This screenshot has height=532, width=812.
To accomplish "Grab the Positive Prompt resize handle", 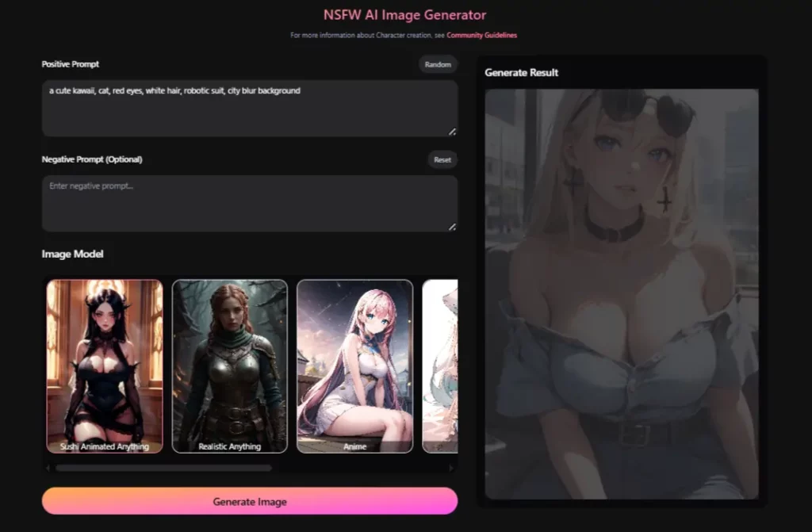I will [x=452, y=132].
